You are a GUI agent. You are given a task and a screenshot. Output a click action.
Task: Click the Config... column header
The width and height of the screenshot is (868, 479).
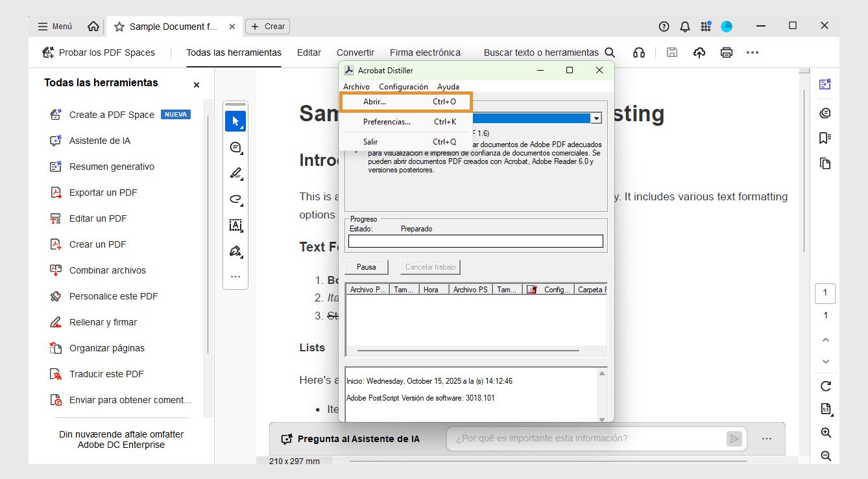tap(549, 290)
